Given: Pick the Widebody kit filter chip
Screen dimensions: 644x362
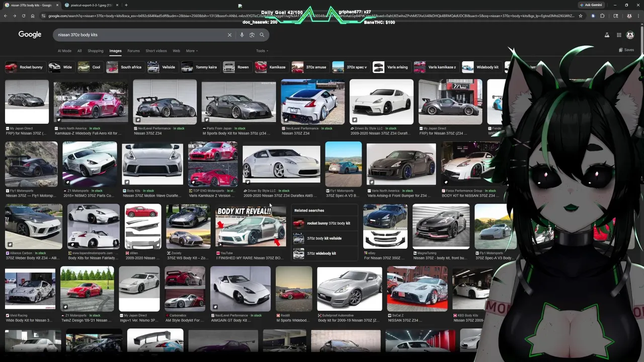Looking at the screenshot, I should pos(481,67).
